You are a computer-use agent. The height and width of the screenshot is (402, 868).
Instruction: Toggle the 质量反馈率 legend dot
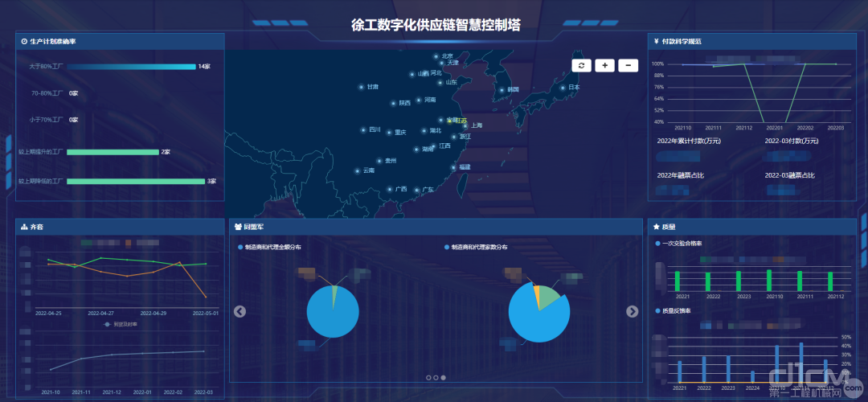tap(657, 311)
